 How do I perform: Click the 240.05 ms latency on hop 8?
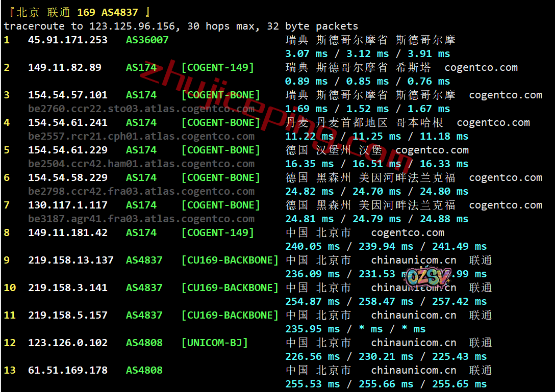point(312,246)
